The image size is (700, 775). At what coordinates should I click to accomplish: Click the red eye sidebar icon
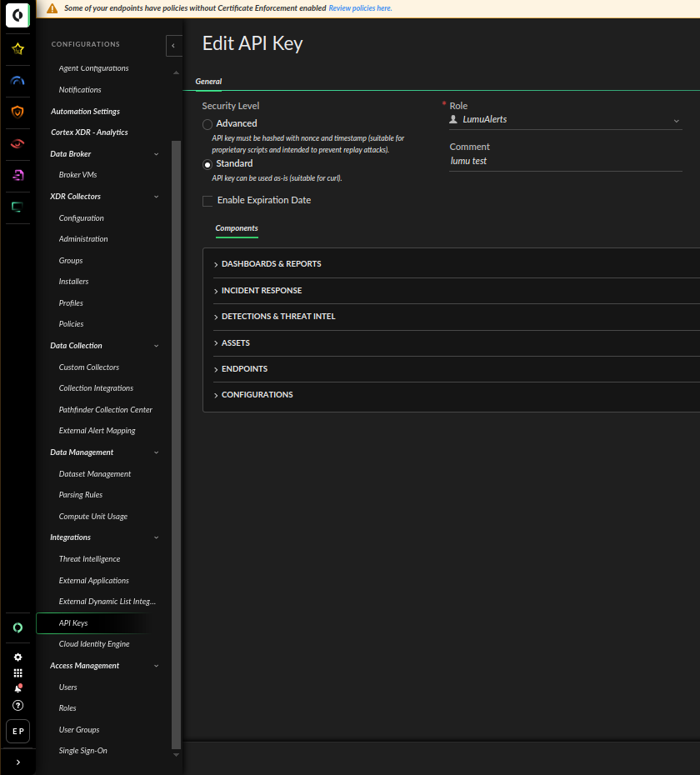[17, 143]
